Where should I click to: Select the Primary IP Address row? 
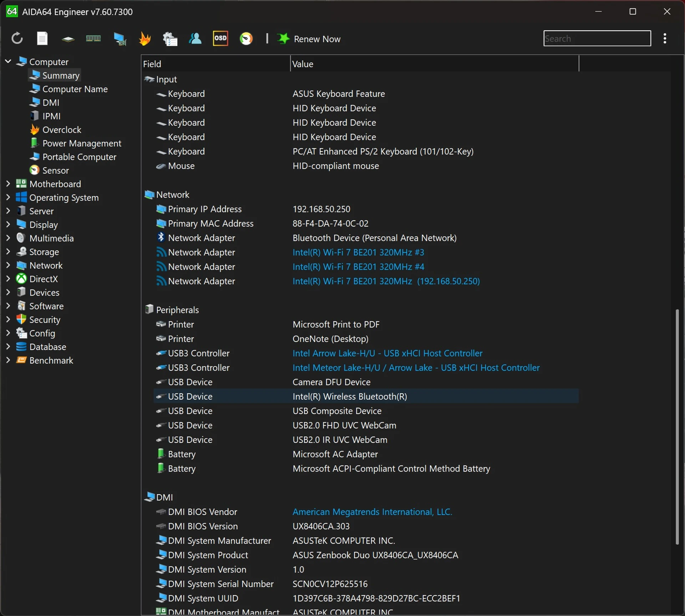point(366,209)
